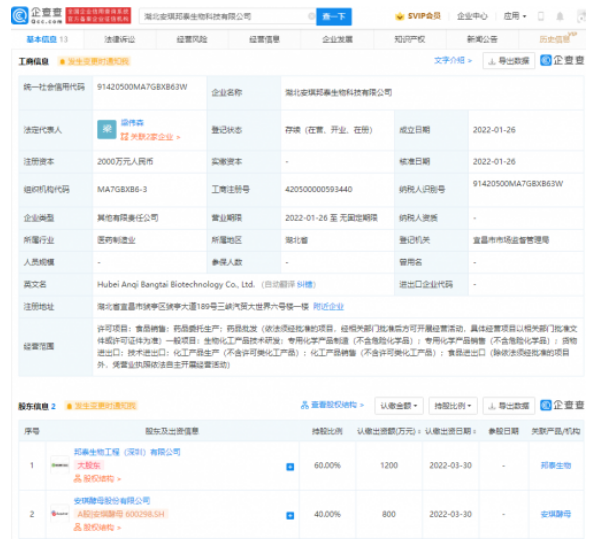
Task: Open the 安琪酵母 related product link
Action: [556, 514]
